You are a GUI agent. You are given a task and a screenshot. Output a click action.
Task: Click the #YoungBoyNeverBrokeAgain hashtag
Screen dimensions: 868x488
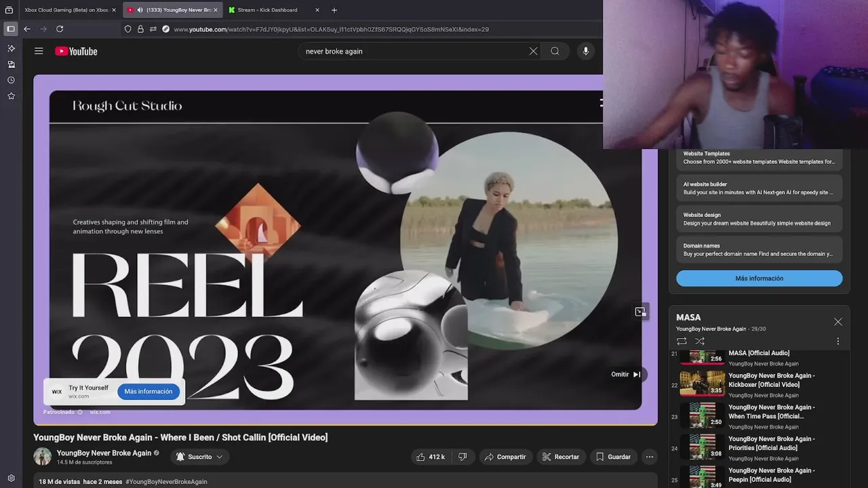tap(166, 482)
